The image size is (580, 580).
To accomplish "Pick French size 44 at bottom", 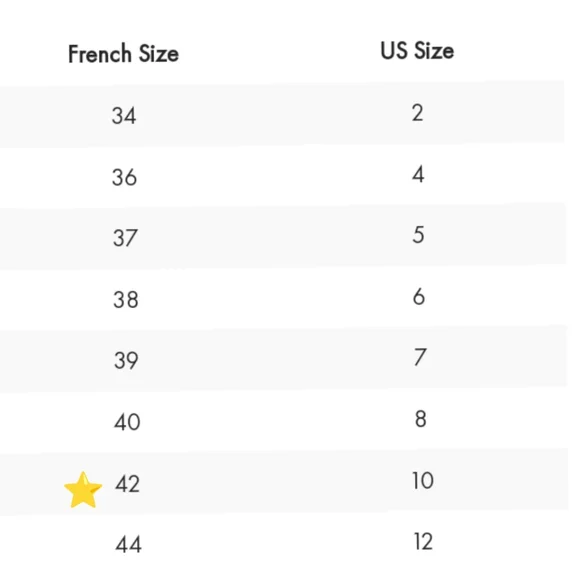I will click(x=128, y=545).
